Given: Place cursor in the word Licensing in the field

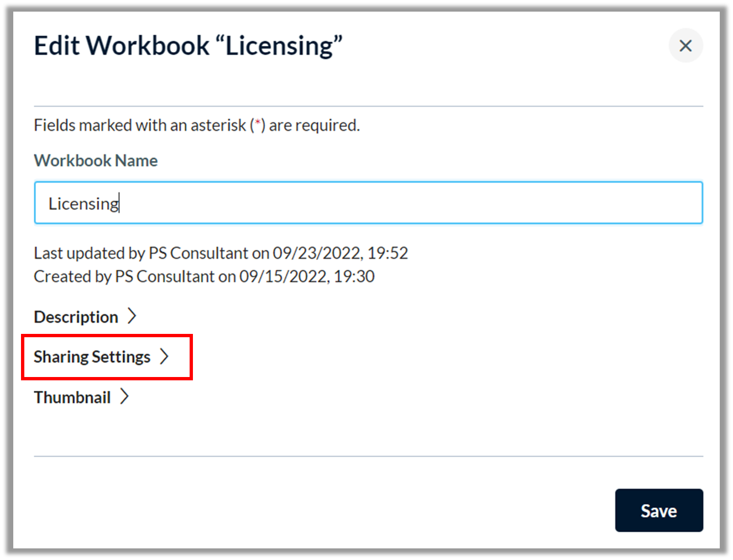Looking at the screenshot, I should pos(83,203).
